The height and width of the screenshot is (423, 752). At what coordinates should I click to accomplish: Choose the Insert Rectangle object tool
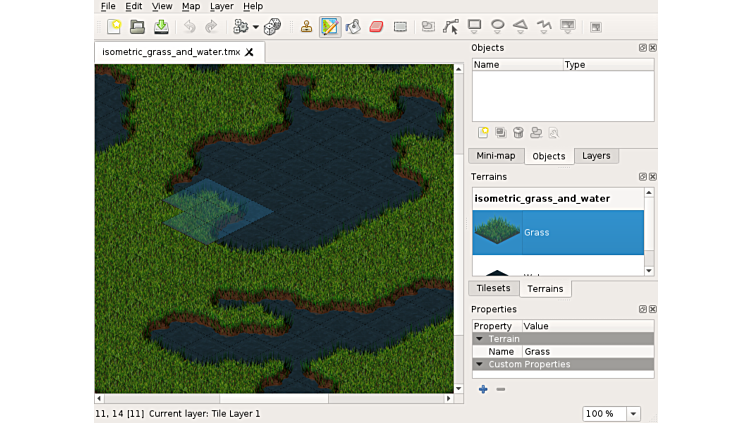[474, 27]
